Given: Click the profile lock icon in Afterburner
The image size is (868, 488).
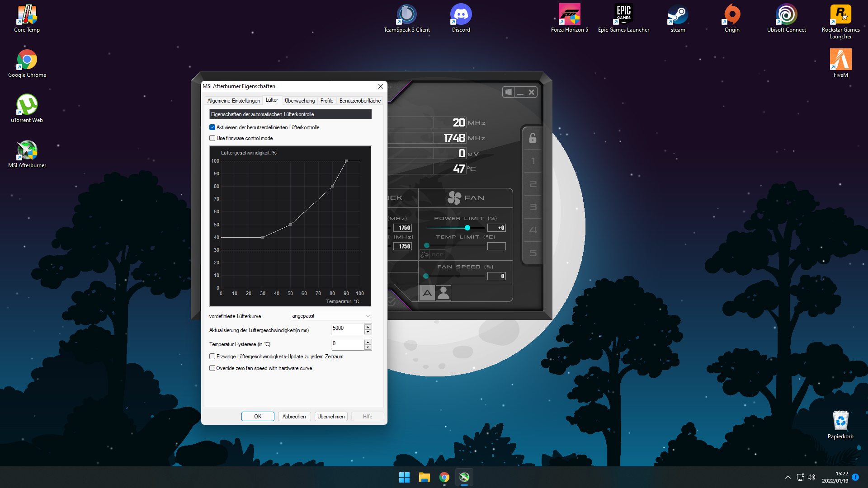Looking at the screenshot, I should 533,138.
